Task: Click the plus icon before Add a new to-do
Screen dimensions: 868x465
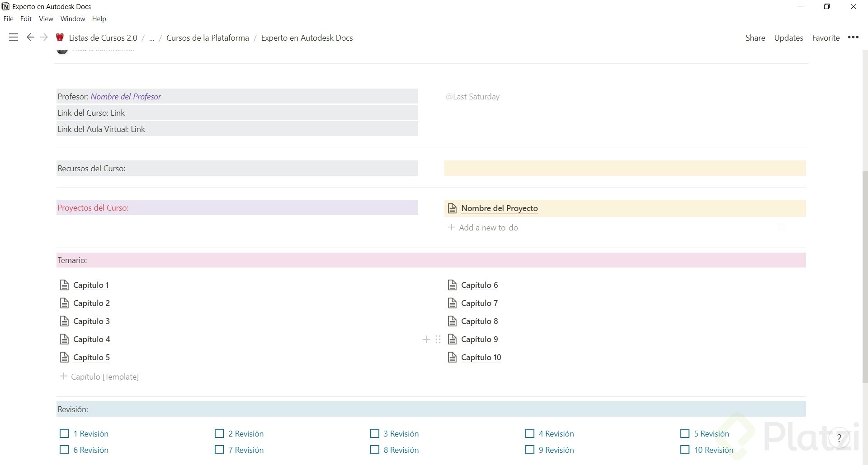Action: (451, 227)
